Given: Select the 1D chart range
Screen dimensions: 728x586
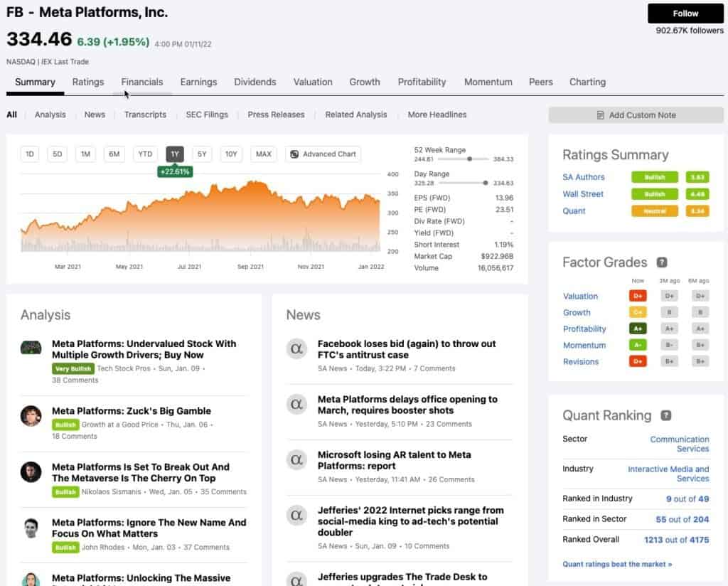Looking at the screenshot, I should pos(30,154).
